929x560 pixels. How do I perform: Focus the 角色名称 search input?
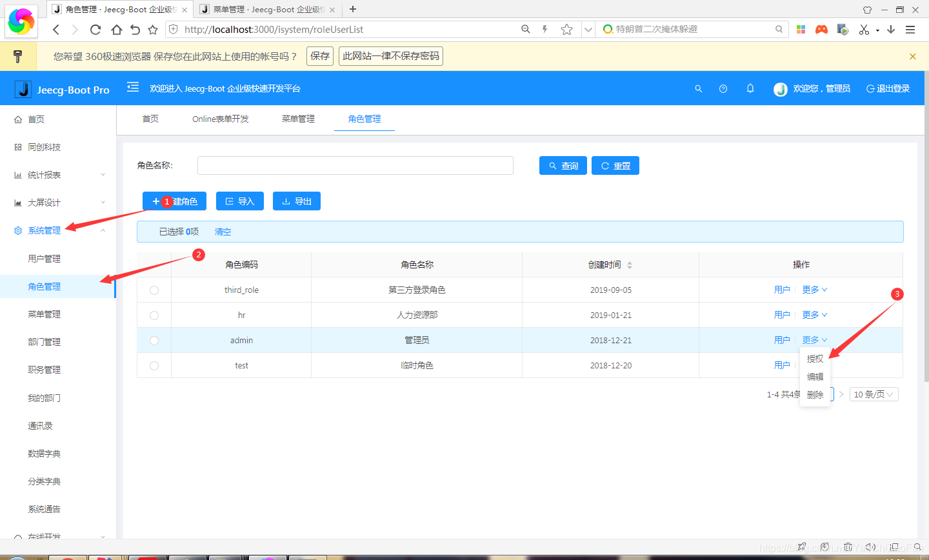pos(355,165)
